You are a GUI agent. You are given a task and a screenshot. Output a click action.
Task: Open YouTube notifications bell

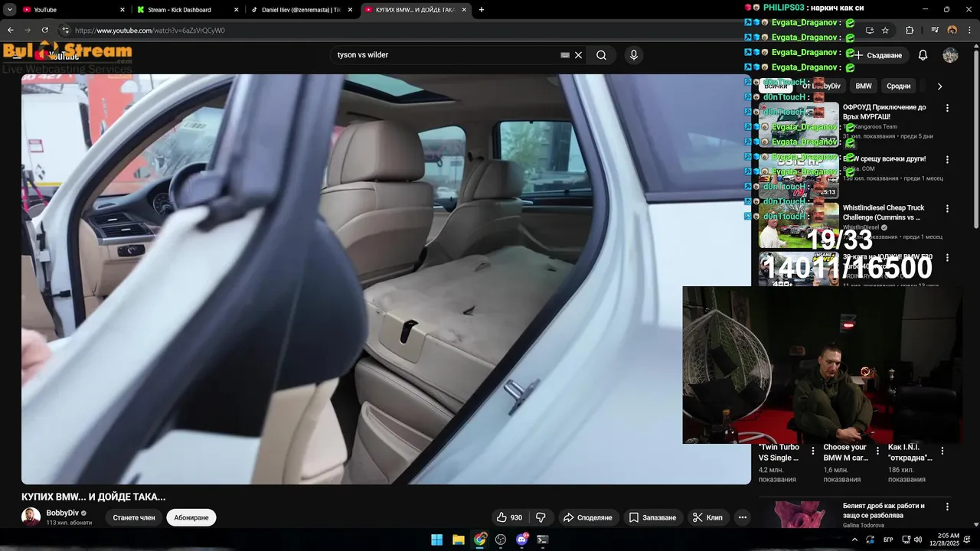tap(923, 55)
